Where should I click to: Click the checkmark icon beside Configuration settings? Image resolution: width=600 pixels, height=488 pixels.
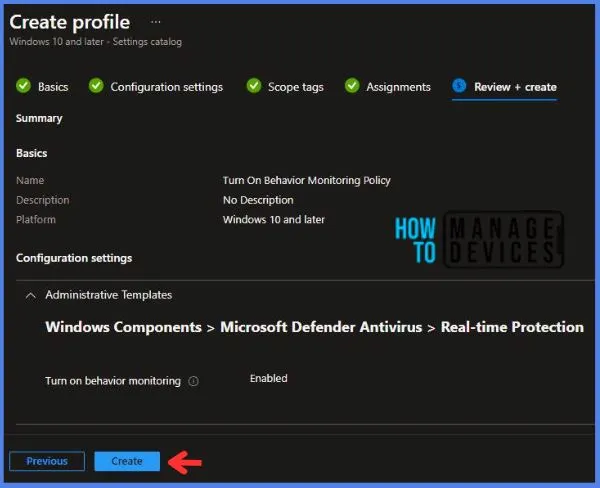(x=96, y=85)
